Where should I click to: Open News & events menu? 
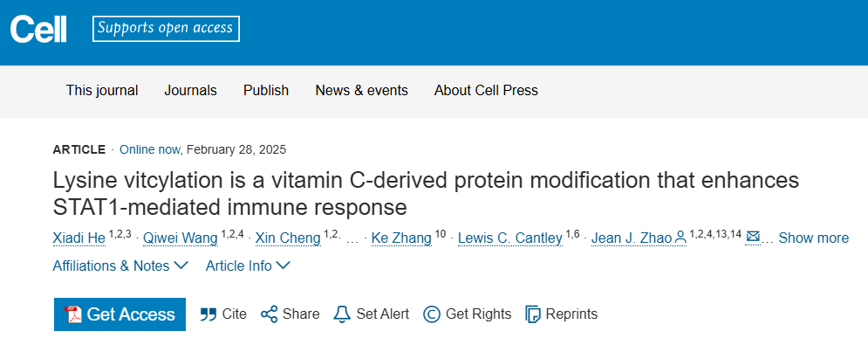pos(361,90)
